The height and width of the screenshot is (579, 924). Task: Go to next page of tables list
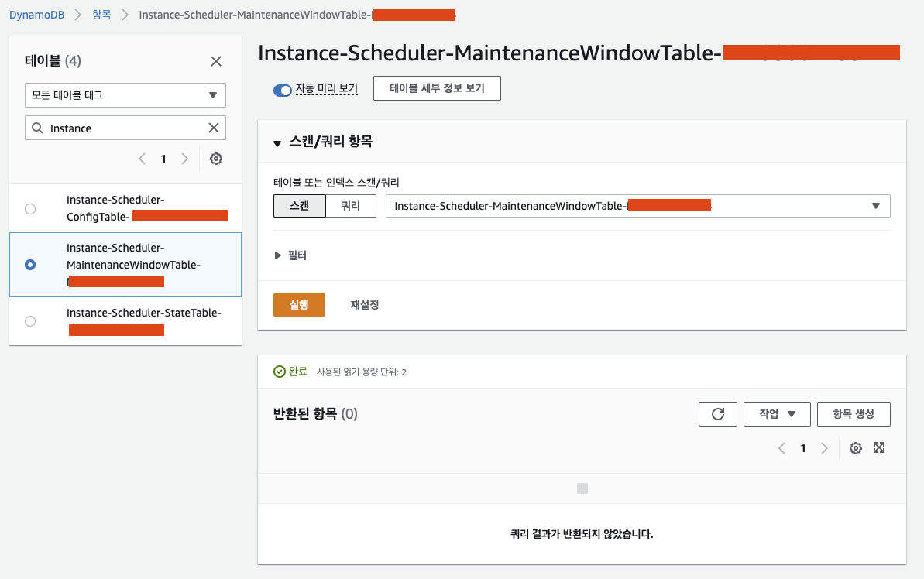(x=184, y=159)
